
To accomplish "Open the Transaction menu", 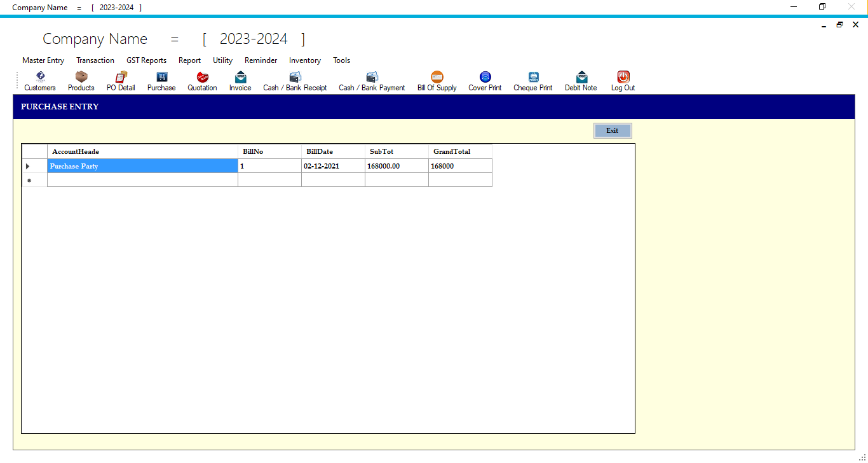I will 95,60.
